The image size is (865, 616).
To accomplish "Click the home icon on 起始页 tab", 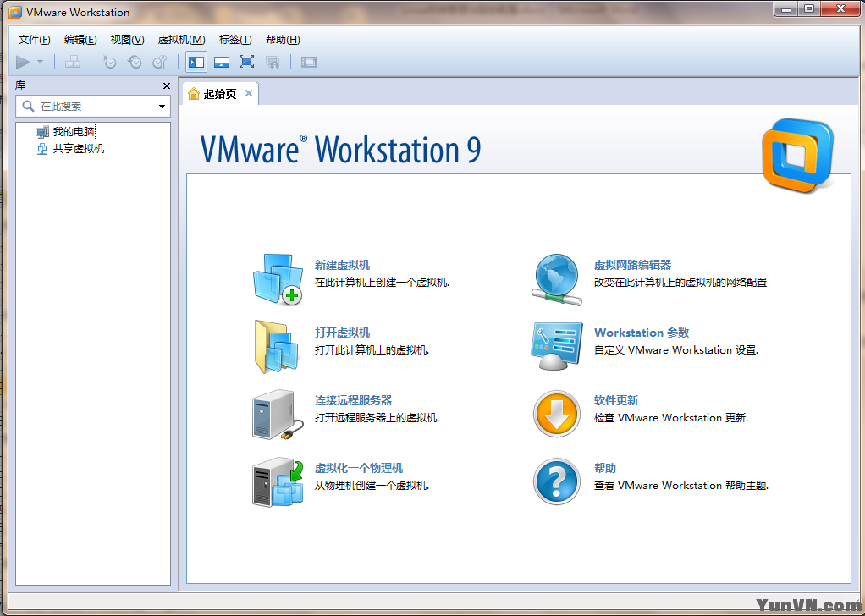I will tap(194, 94).
